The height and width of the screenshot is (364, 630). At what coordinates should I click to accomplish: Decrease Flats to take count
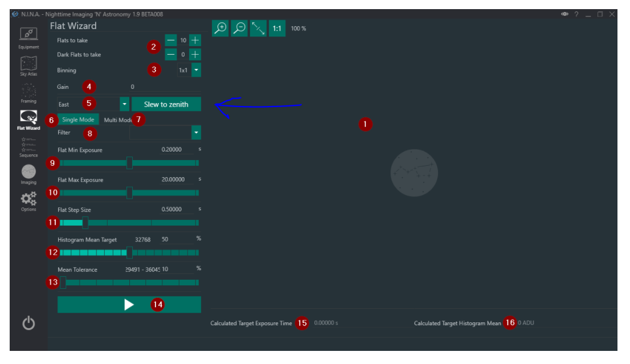click(171, 40)
